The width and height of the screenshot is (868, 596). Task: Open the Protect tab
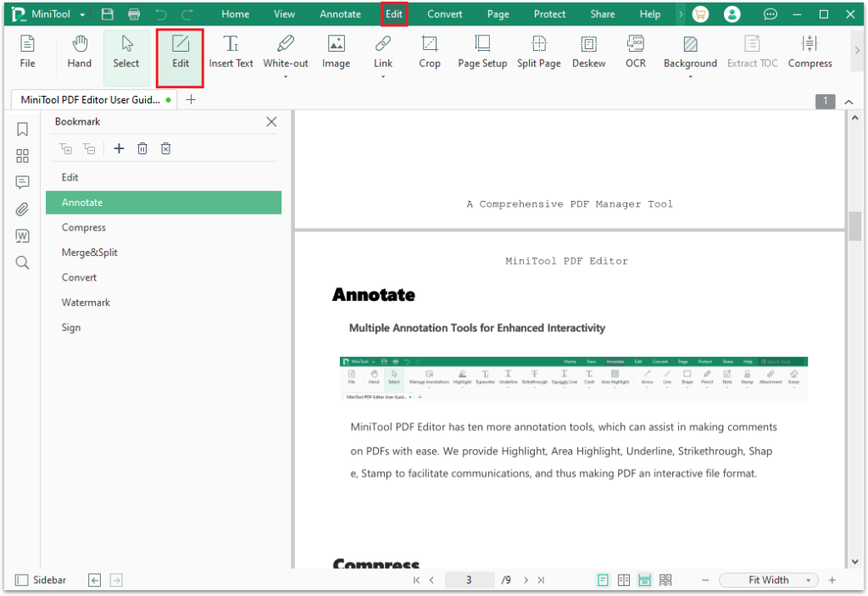(549, 14)
